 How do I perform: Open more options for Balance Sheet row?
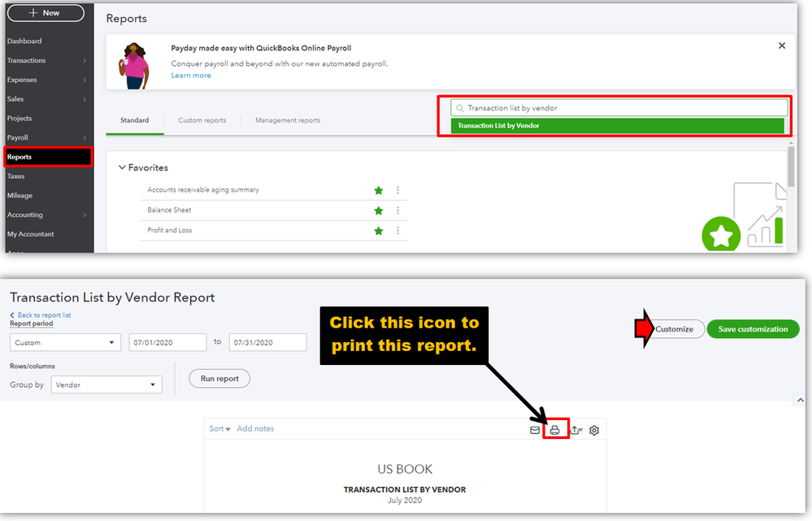tap(397, 211)
